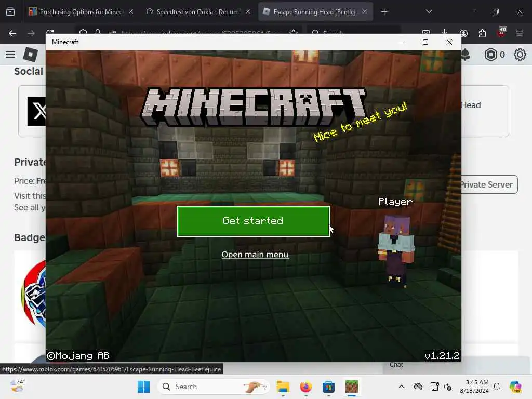This screenshot has width=532, height=399.
Task: Open Roblox Robux balance icon
Action: coord(491,55)
